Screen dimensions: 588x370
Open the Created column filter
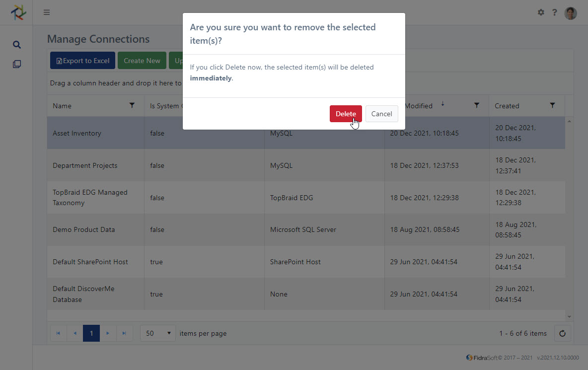tap(552, 105)
